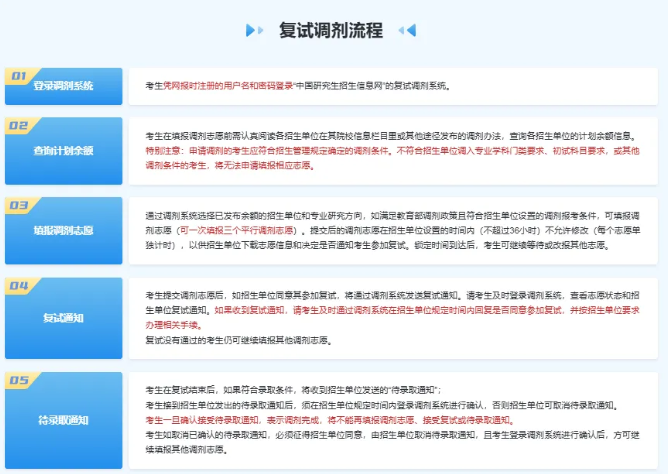
Task: Click the 02 step number badge
Action: [x=19, y=125]
